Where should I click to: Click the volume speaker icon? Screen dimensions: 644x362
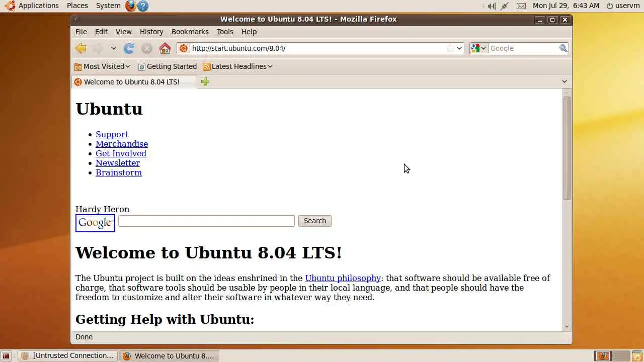point(492,6)
